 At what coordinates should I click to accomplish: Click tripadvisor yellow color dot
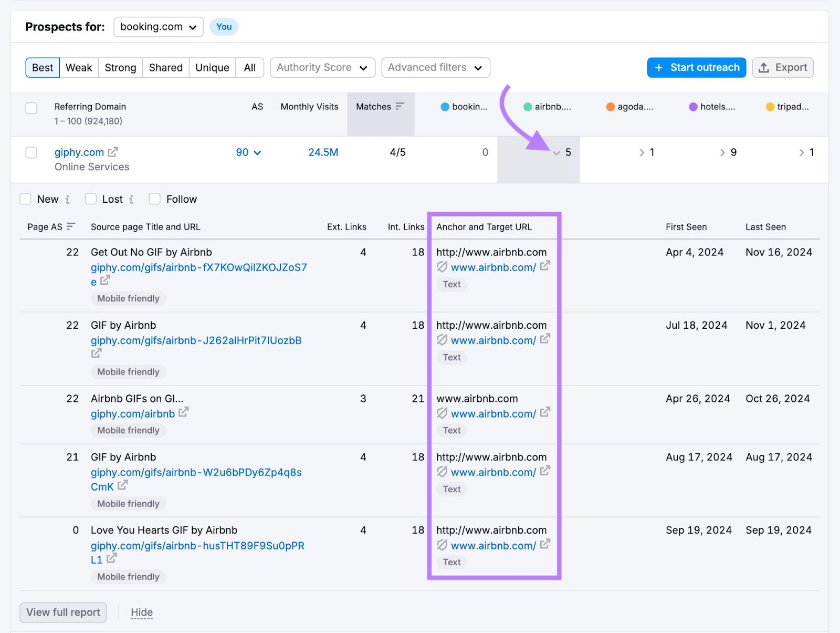coord(770,107)
